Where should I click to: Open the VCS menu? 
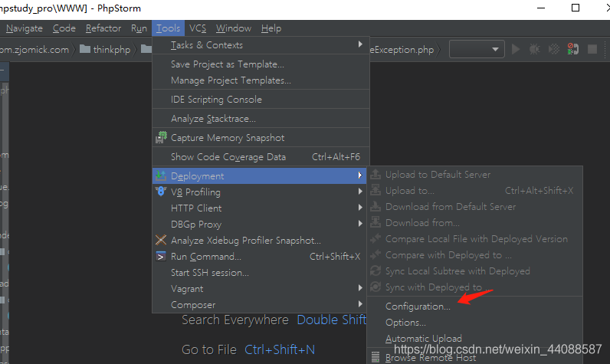(198, 28)
